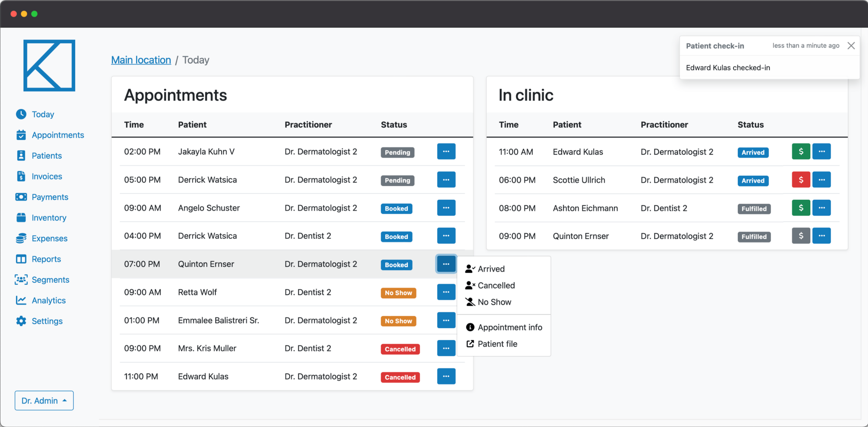
Task: Go to Patients page in sidebar
Action: click(46, 156)
